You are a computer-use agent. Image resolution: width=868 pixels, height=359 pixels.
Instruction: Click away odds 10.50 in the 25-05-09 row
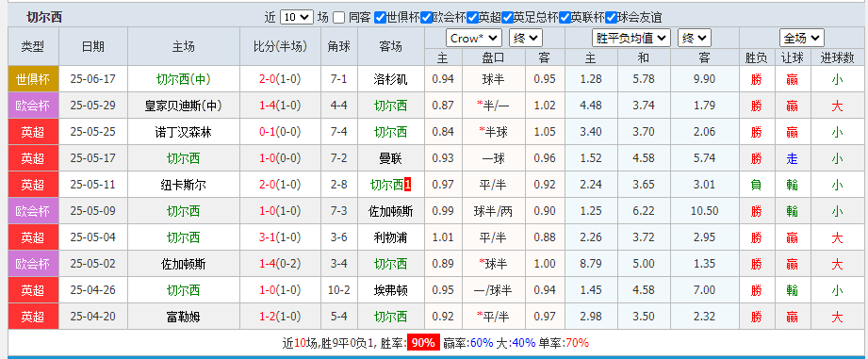(x=705, y=211)
